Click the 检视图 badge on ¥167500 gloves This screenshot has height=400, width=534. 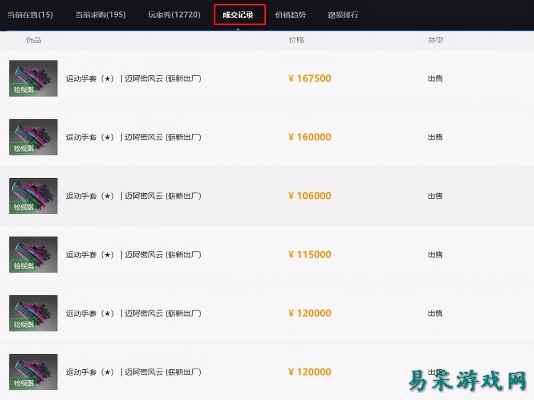[23, 90]
